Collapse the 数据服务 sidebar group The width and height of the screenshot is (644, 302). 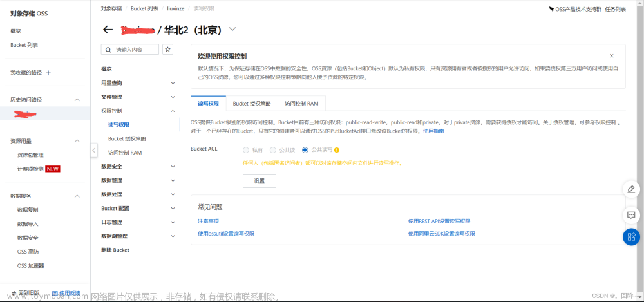[x=77, y=196]
